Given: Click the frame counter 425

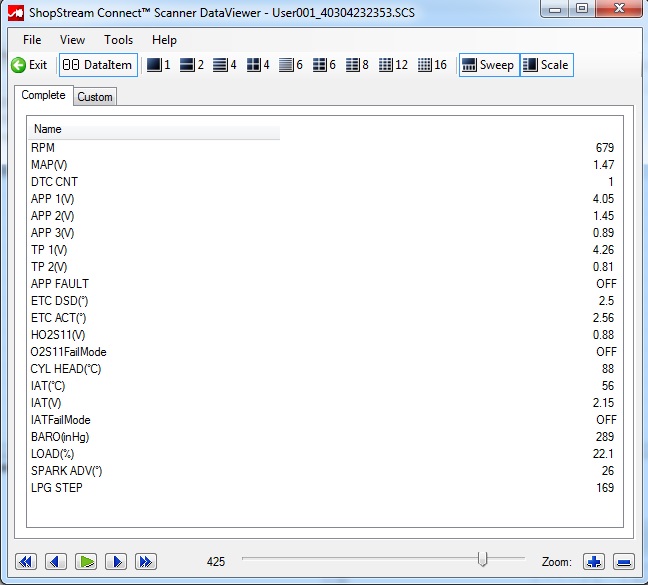Looking at the screenshot, I should pos(216,561).
